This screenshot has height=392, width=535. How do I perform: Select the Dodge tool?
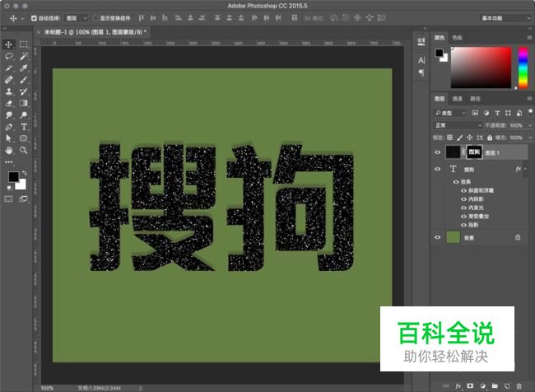pos(24,115)
